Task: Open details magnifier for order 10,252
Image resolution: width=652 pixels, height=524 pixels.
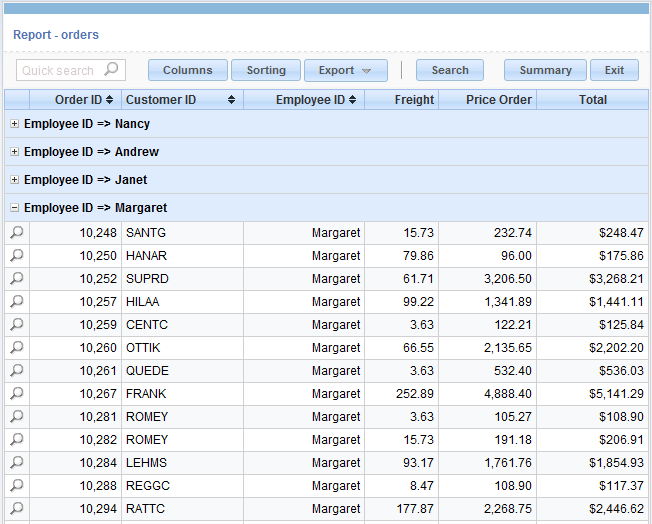Action: point(17,278)
